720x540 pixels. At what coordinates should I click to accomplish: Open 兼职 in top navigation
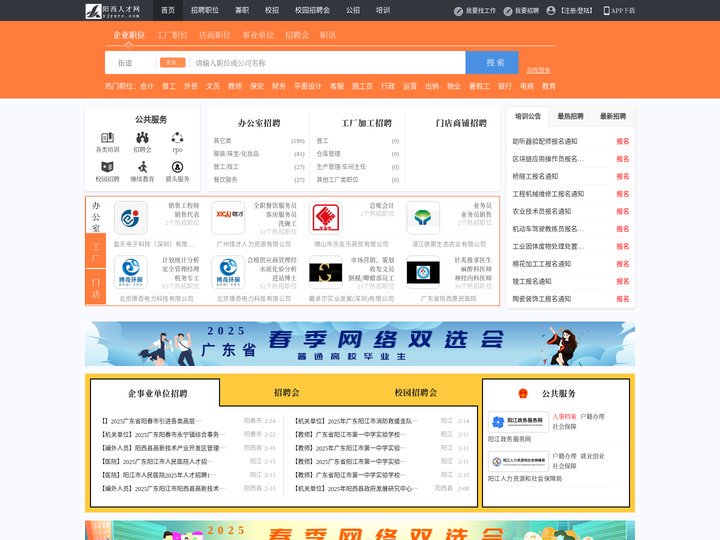coord(242,10)
